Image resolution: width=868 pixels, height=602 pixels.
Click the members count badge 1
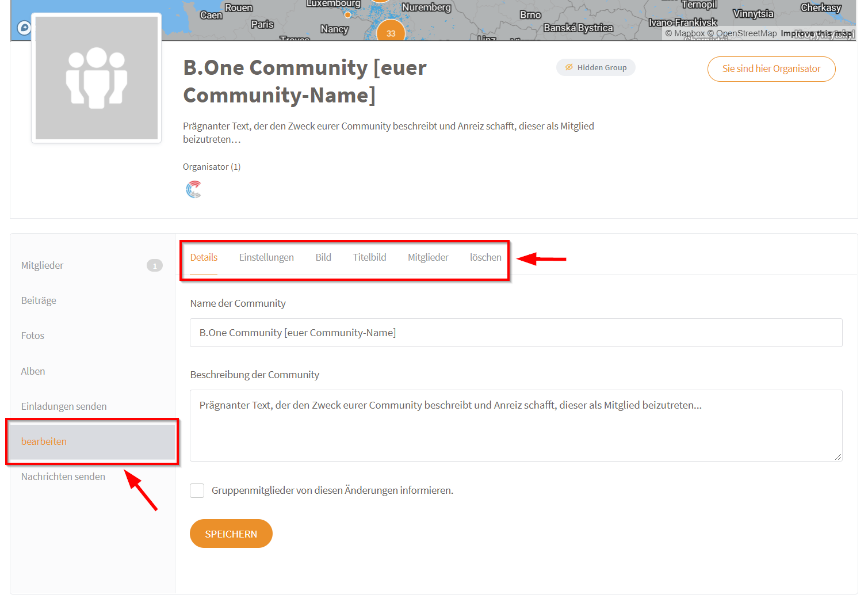(155, 265)
